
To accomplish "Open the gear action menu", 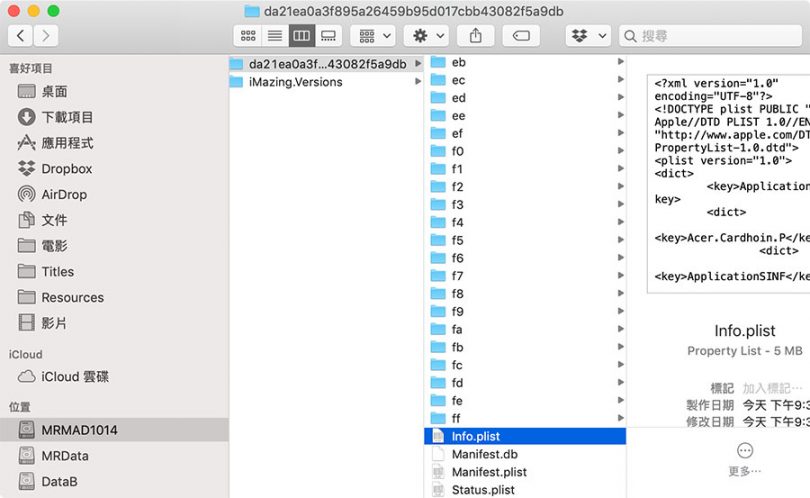I will tap(426, 36).
